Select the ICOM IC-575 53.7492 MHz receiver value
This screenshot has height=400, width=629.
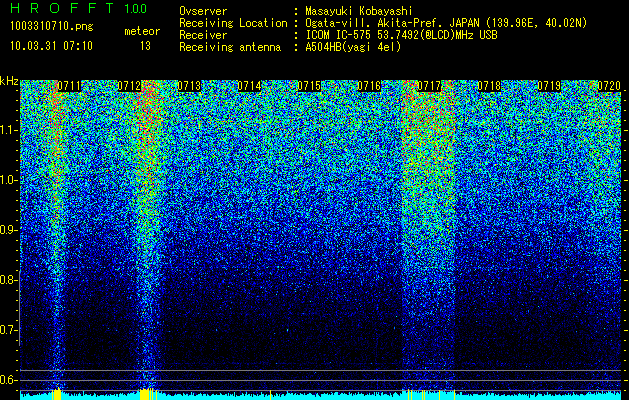[401, 35]
